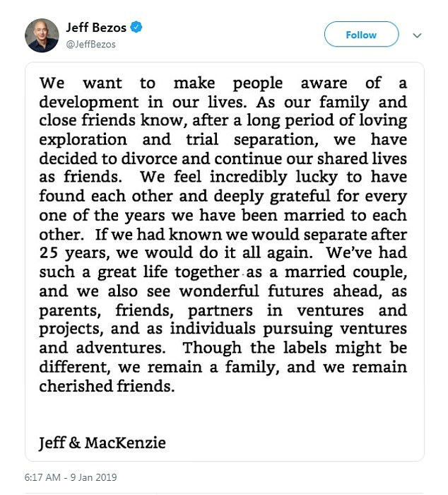Click the phrase "Though the labels"
The image size is (448, 495).
coord(254,348)
